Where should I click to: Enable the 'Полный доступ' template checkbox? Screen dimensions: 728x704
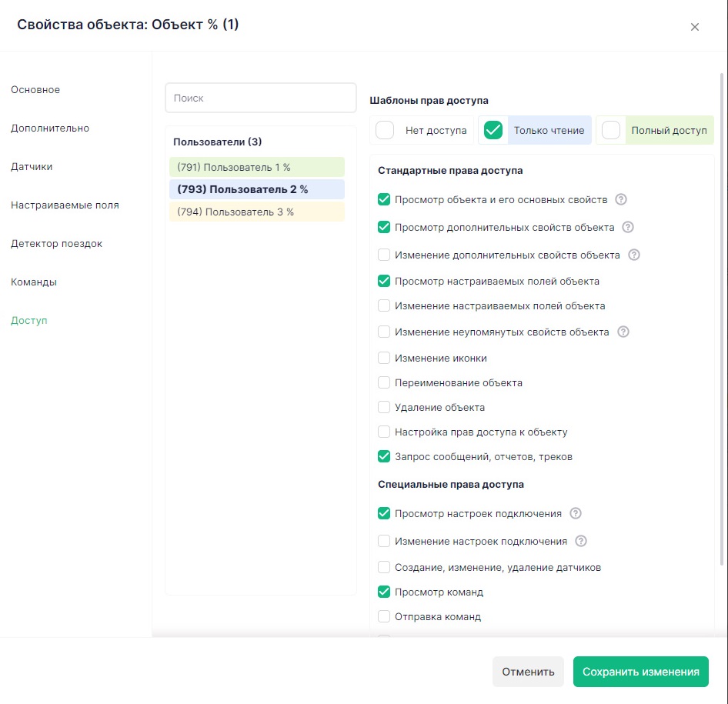pos(610,130)
